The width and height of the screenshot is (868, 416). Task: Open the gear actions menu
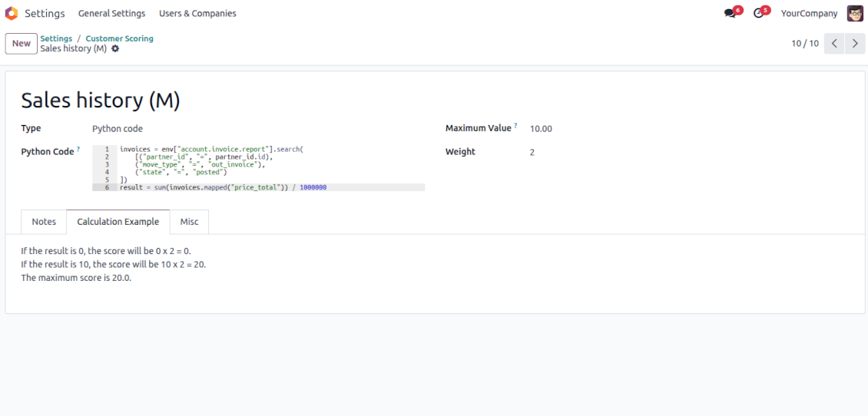click(x=115, y=48)
